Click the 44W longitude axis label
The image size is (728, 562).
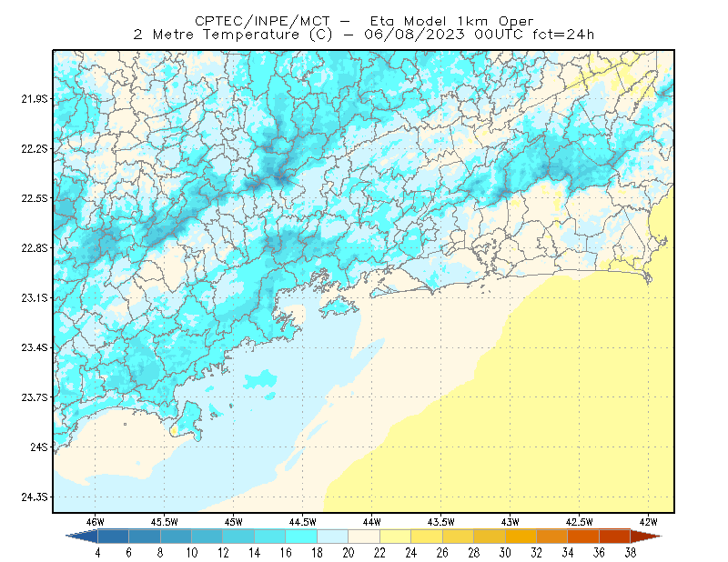coord(371,522)
